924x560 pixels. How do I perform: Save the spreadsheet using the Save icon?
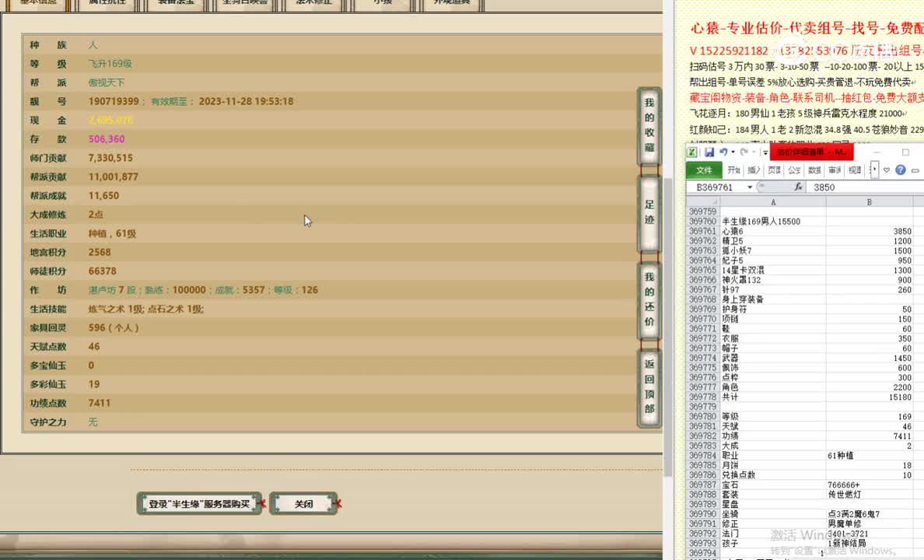click(x=708, y=152)
